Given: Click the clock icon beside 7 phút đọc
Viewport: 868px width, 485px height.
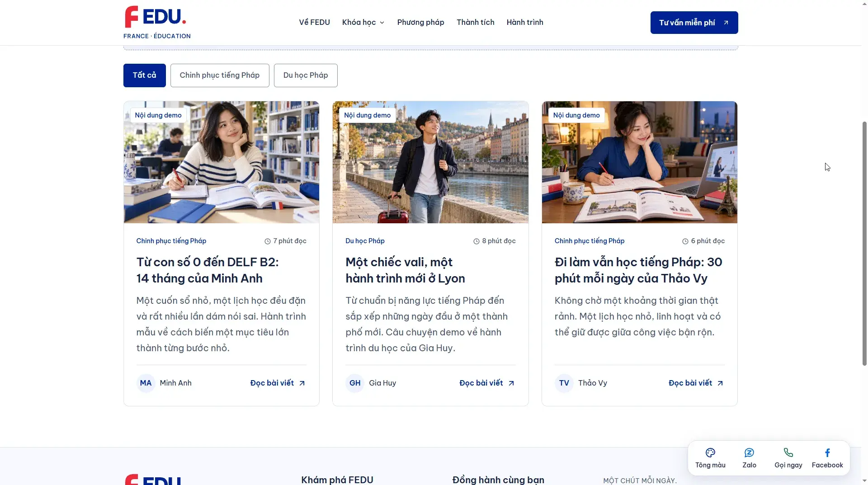Looking at the screenshot, I should pos(268,241).
